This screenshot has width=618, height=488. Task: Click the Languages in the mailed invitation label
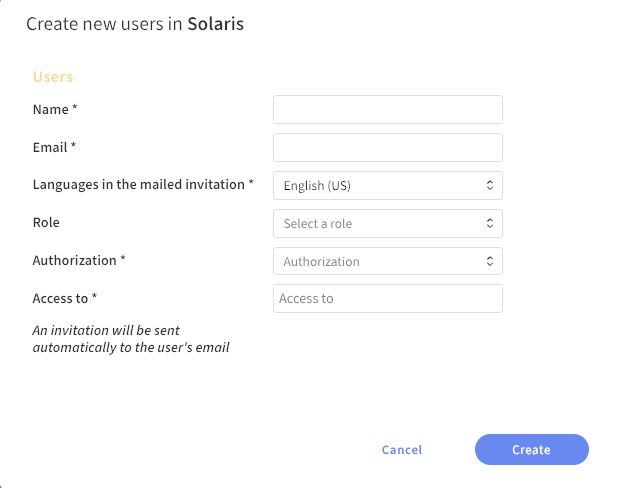click(x=143, y=185)
